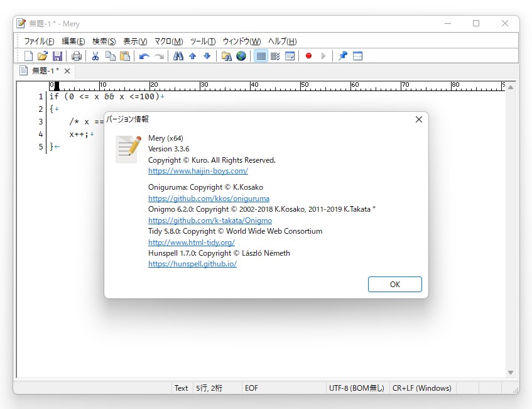The height and width of the screenshot is (409, 532).
Task: Click the Mery app icon in title bar
Action: [x=21, y=23]
